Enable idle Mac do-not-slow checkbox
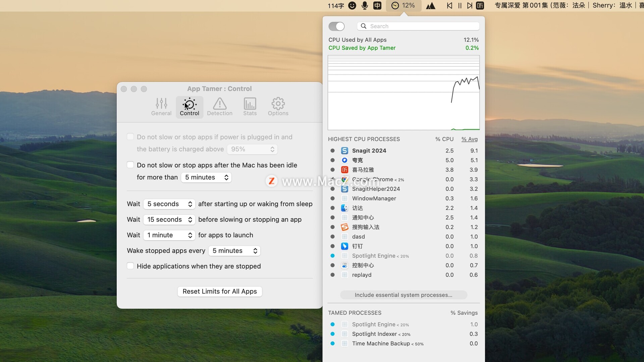The width and height of the screenshot is (644, 362). point(130,165)
